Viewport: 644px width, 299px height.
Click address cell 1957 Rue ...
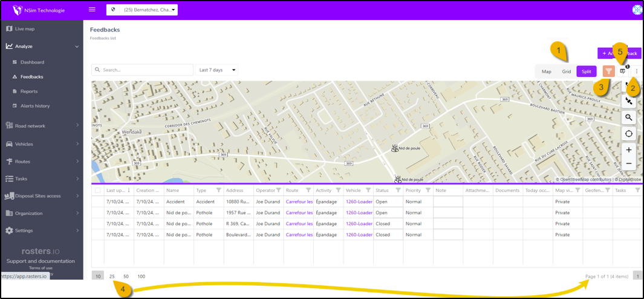click(x=239, y=212)
